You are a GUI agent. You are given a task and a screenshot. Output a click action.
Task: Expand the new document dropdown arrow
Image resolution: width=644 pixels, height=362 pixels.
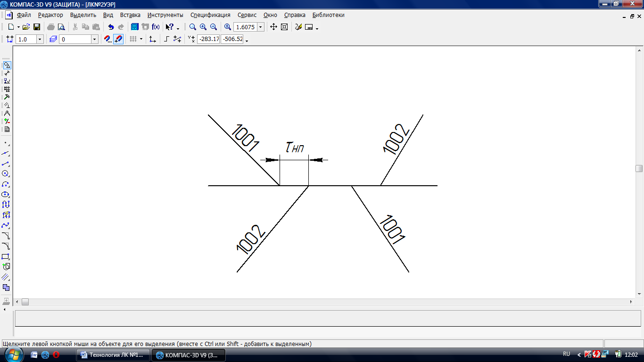[x=19, y=27]
